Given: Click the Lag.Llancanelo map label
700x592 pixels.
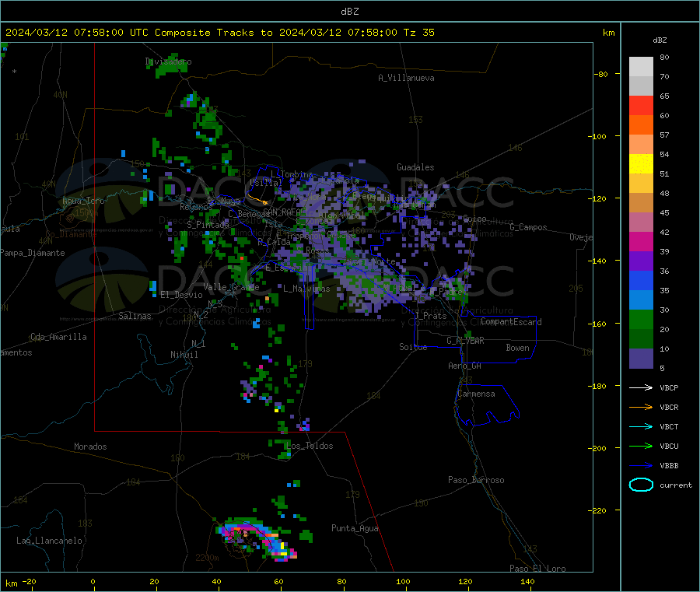Looking at the screenshot, I should [49, 541].
